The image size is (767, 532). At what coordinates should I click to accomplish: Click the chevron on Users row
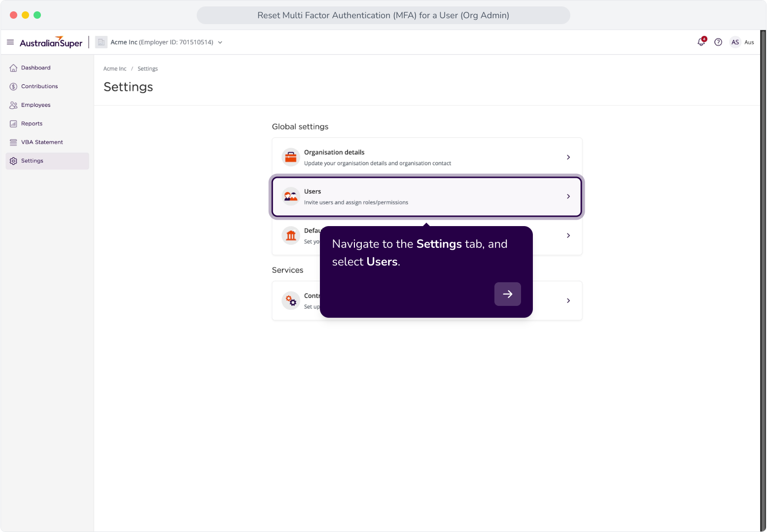click(x=568, y=197)
